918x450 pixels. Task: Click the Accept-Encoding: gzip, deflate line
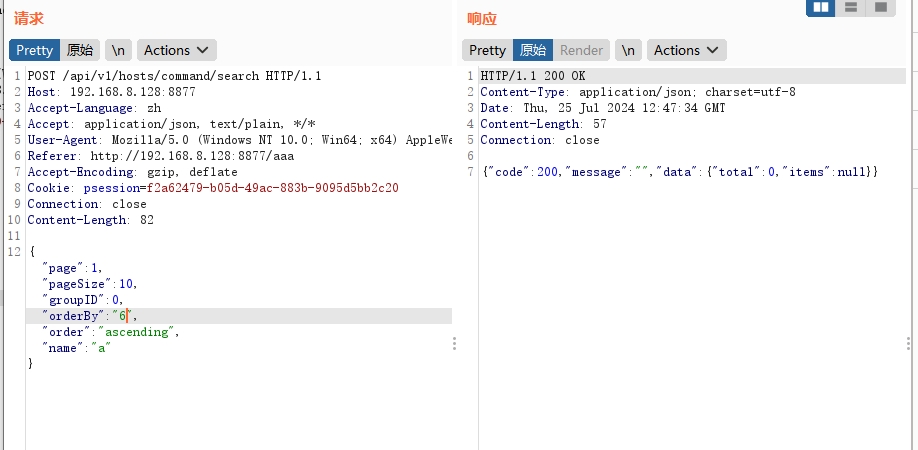(x=132, y=172)
